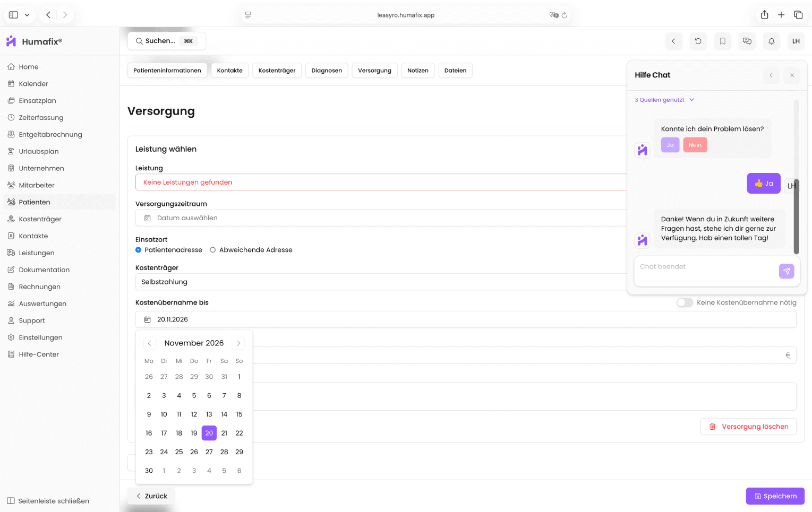Screen dimensions: 812x512
Task: Switch to the Diagnosen tab
Action: (x=326, y=71)
